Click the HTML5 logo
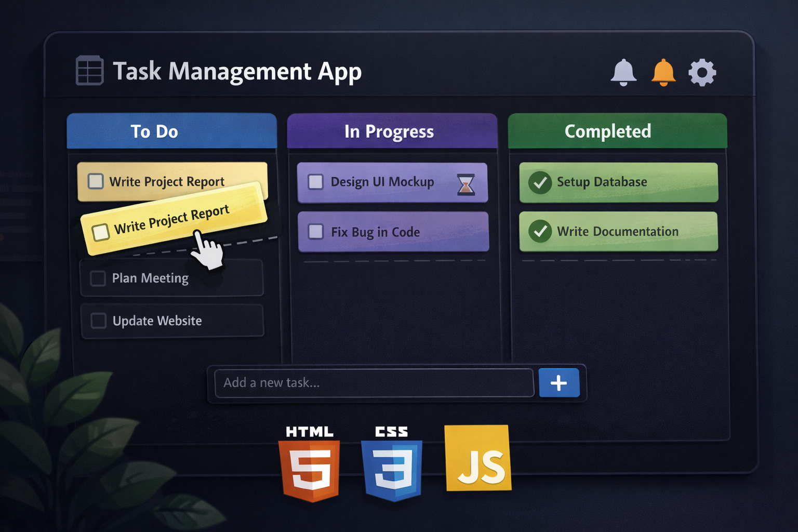 [310, 463]
